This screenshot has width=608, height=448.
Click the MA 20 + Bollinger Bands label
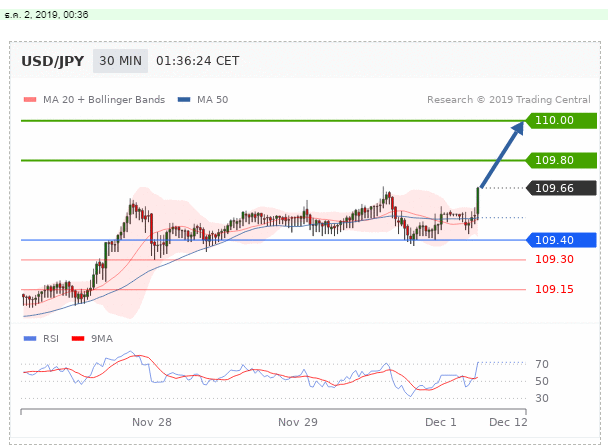pyautogui.click(x=104, y=100)
